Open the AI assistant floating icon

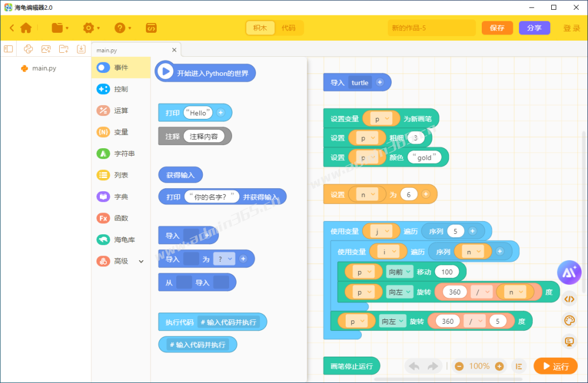click(569, 272)
